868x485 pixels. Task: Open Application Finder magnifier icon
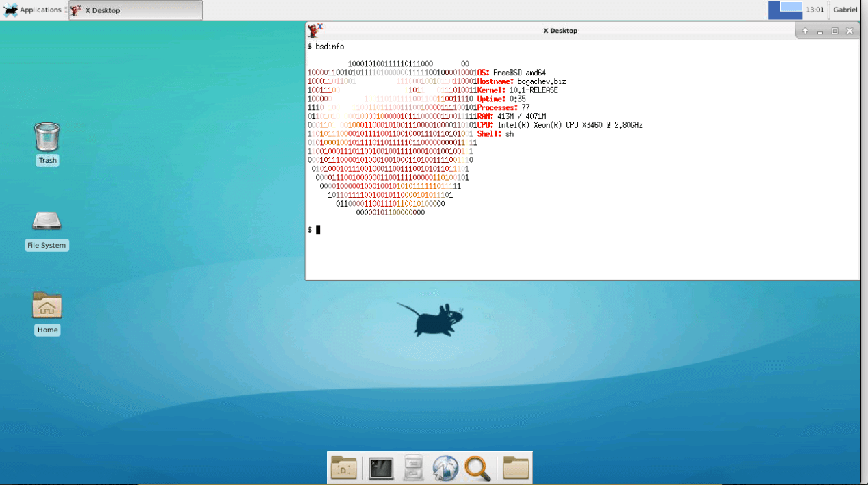click(477, 468)
